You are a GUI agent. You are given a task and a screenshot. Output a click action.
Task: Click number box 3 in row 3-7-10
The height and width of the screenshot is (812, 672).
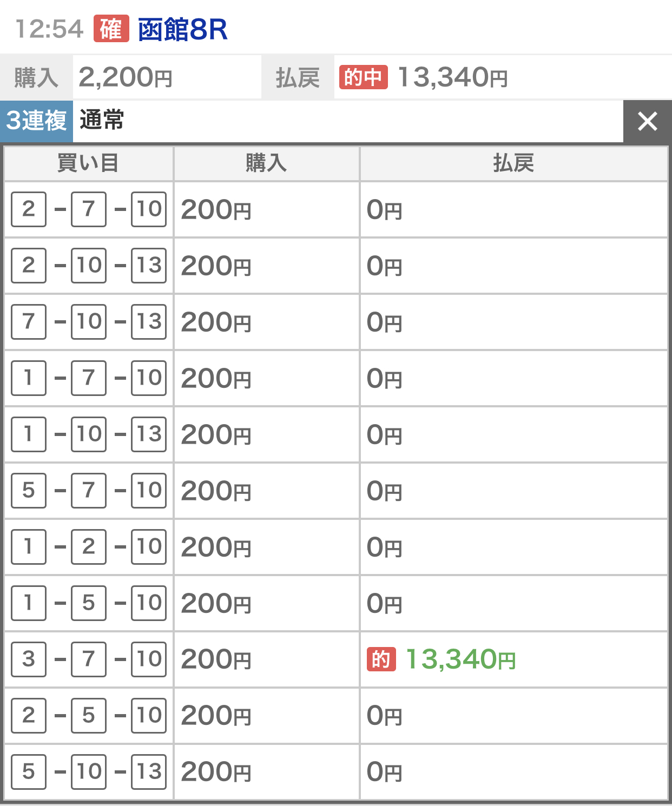click(29, 659)
